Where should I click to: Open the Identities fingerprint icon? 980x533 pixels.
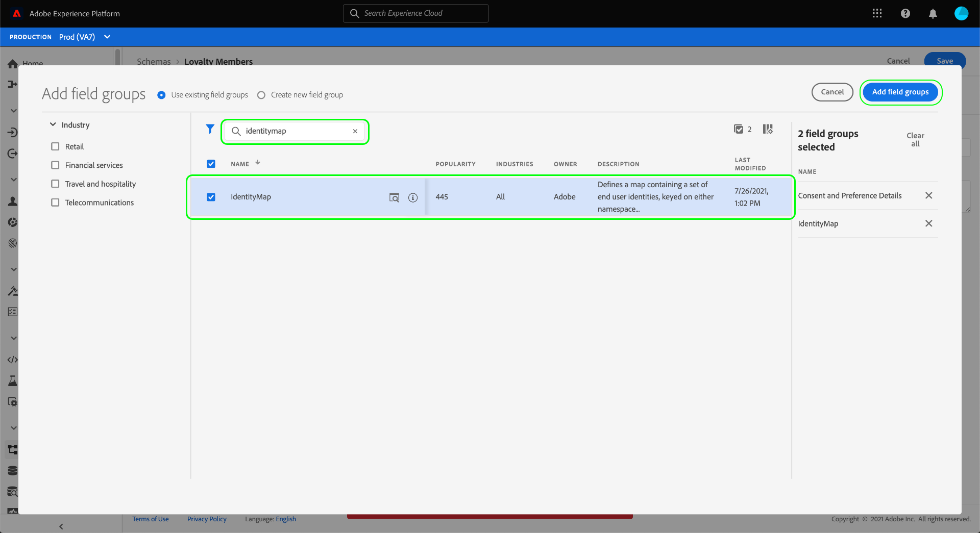coord(13,243)
